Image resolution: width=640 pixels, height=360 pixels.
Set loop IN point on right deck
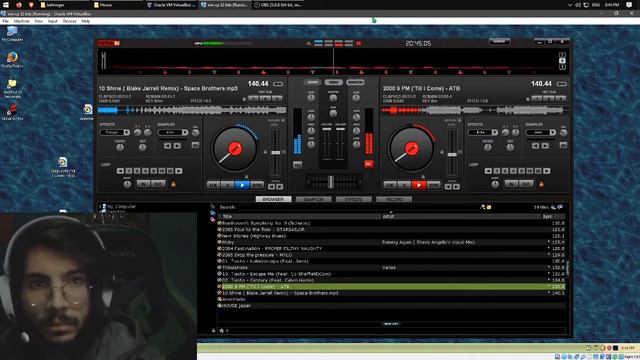pyautogui.click(x=511, y=184)
